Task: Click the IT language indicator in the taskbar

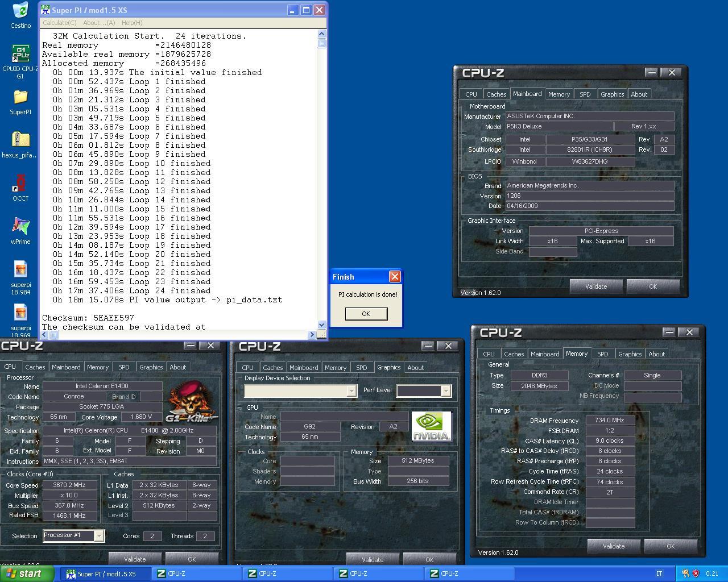Action: [659, 573]
